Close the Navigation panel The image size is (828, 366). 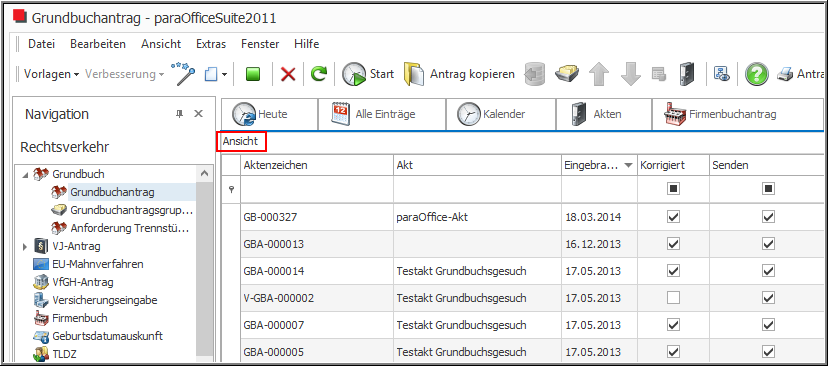tap(199, 114)
